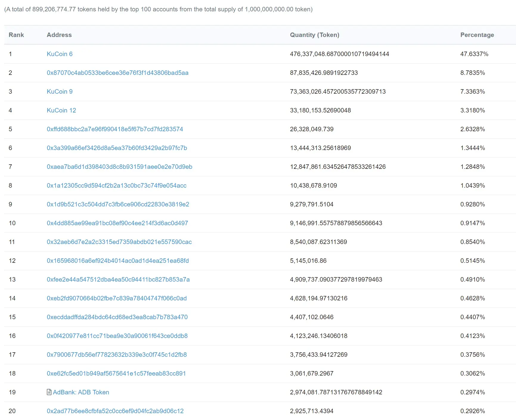This screenshot has width=516, height=420.
Task: Select quantity 4,909,737.090377297819979463
Action: 336,280
